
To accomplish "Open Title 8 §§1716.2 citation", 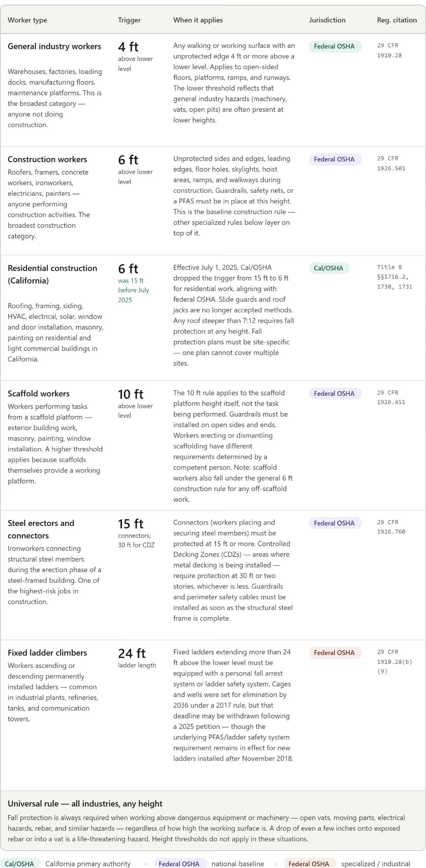I will tap(395, 277).
